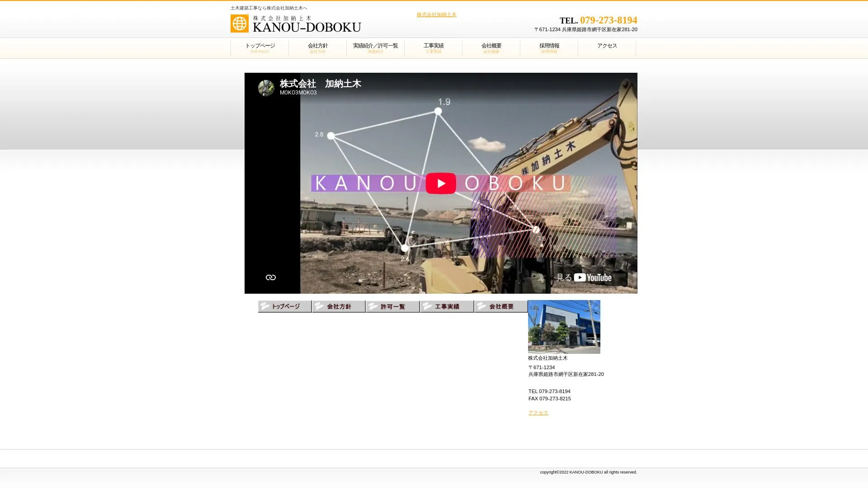
Task: Click the FAX 079-273-8215 text
Action: pos(549,399)
